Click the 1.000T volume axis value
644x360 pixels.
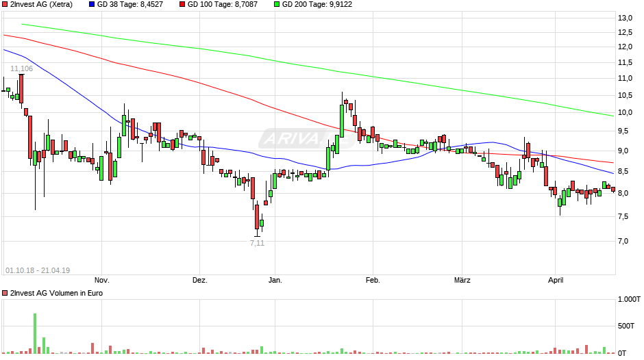(x=629, y=299)
